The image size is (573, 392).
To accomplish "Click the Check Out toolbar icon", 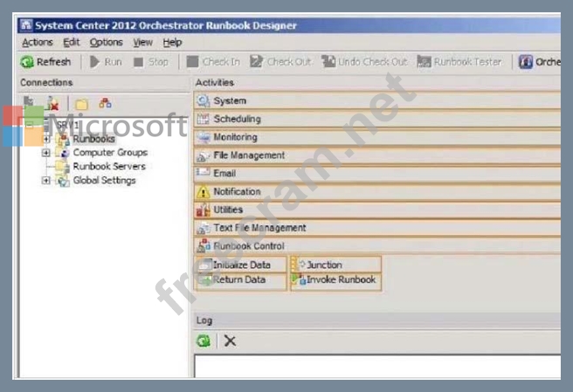I will [x=256, y=62].
